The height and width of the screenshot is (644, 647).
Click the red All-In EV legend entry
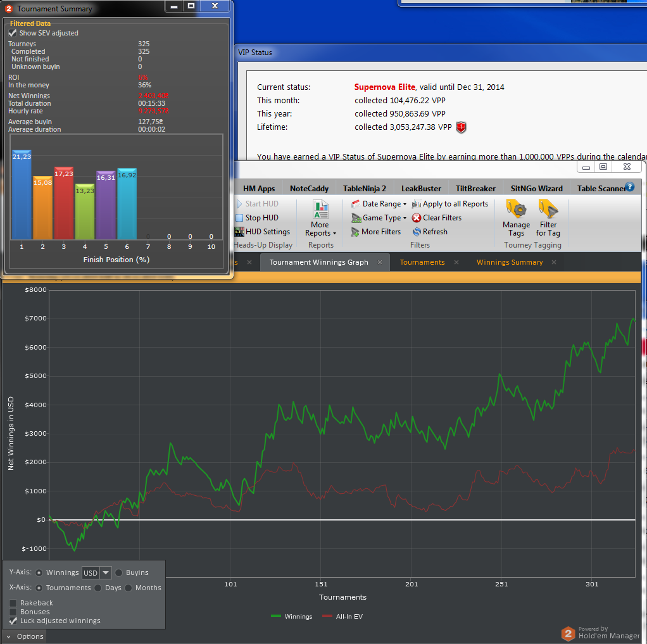click(x=342, y=617)
